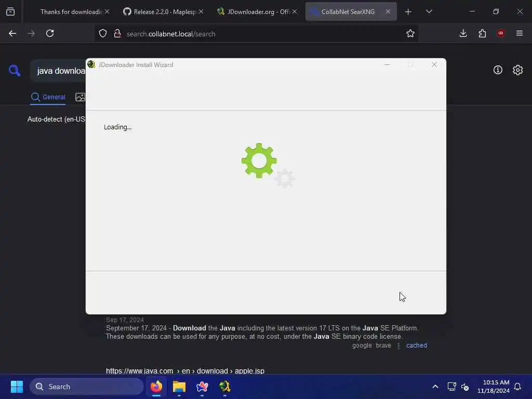Click the JDownloader icon in wizard title
This screenshot has height=399, width=532.
(x=91, y=64)
